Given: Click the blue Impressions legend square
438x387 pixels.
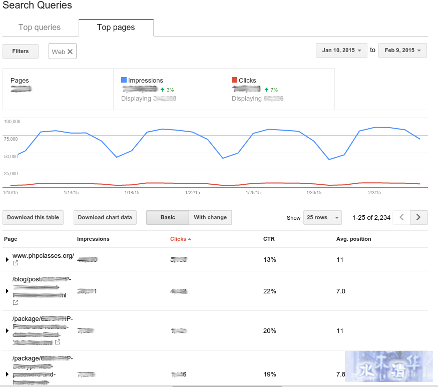Looking at the screenshot, I should pyautogui.click(x=124, y=80).
